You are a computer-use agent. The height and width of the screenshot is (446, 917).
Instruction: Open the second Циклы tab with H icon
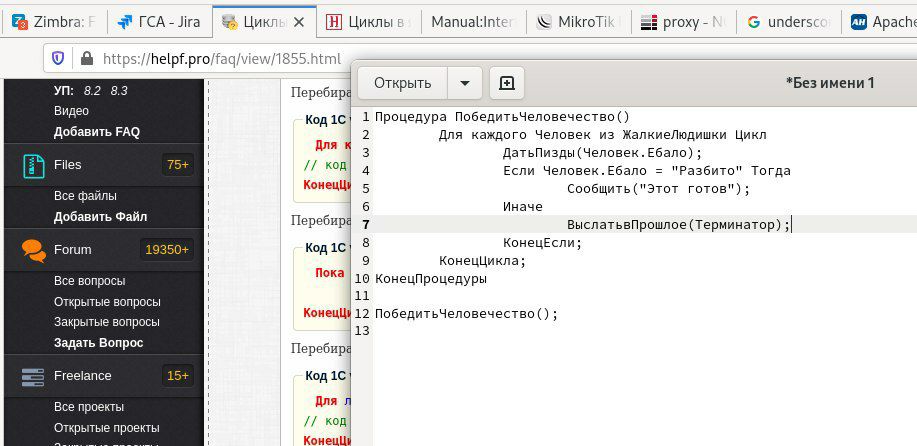point(368,22)
